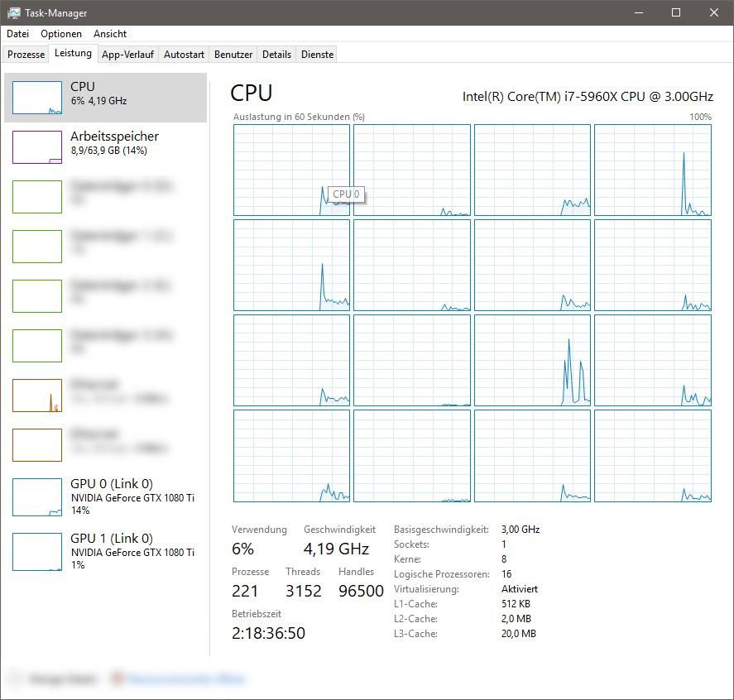This screenshot has height=700, width=734.
Task: Open GPU 1 performance graph thumbnail
Action: [x=37, y=552]
